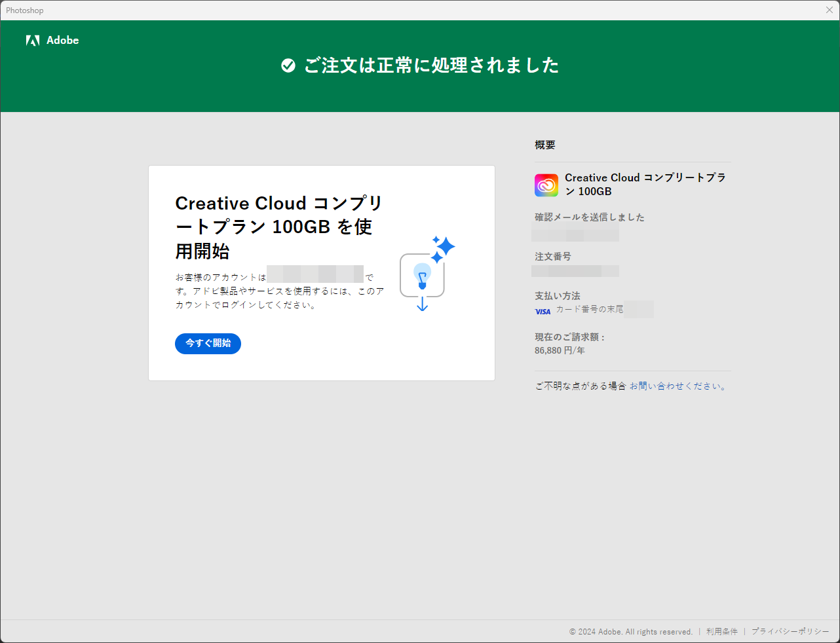Click the 支払い方法 label
This screenshot has width=840, height=643.
point(558,296)
